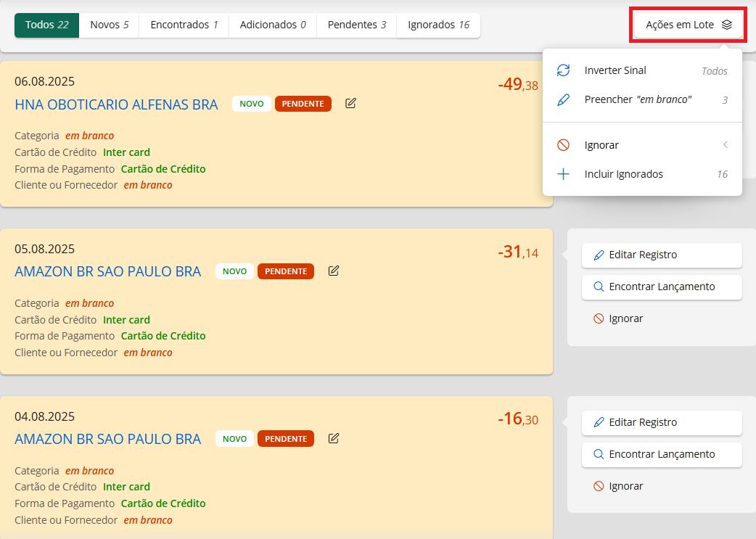
Task: Click Cliente ou Fornecedor "em branco" on 05.08.2025 entry
Action: [x=148, y=353]
